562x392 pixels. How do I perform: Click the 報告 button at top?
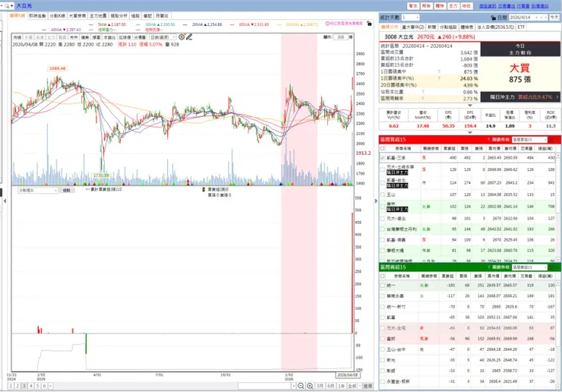click(x=426, y=6)
